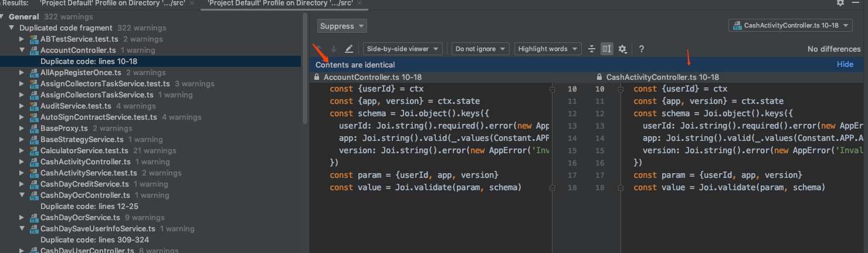Open diff settings gear icon
This screenshot has height=253, width=868.
(623, 49)
